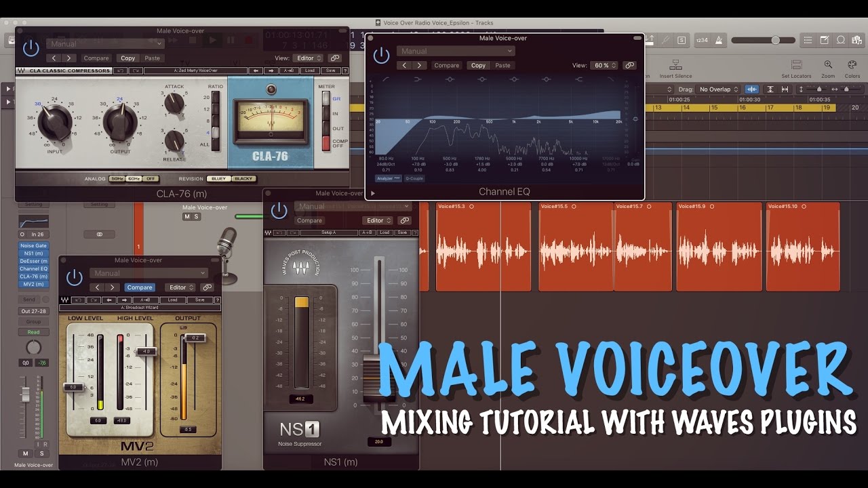Click the CLA-76 link (chain) icon
This screenshot has height=488, width=868.
pyautogui.click(x=336, y=58)
